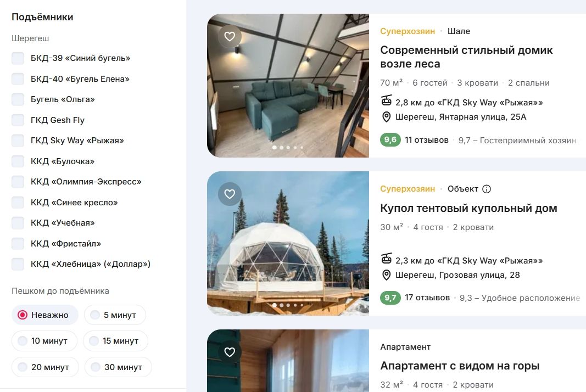This screenshot has width=586, height=392.
Task: Click the info icon next to Объект
Action: click(487, 189)
